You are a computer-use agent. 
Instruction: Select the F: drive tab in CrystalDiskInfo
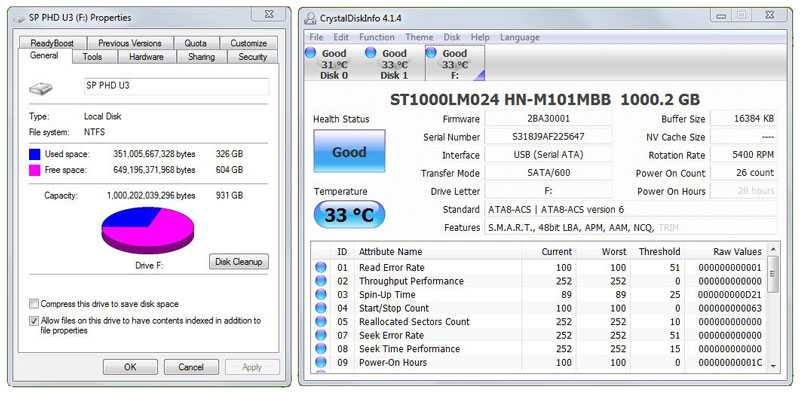coord(455,64)
